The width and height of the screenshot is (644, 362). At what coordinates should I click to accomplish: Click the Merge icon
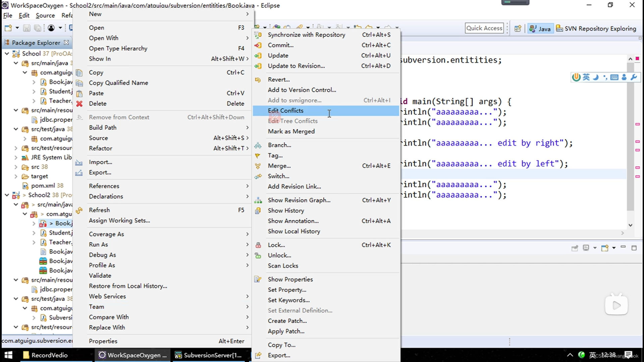tap(258, 166)
